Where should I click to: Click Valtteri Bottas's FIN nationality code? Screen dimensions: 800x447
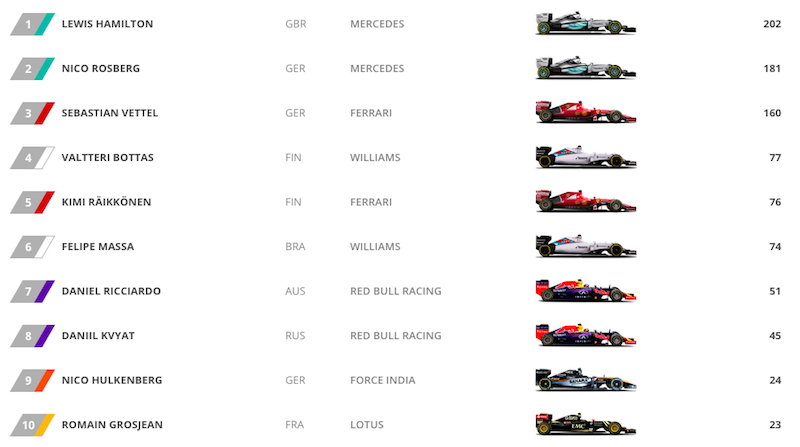coord(295,157)
